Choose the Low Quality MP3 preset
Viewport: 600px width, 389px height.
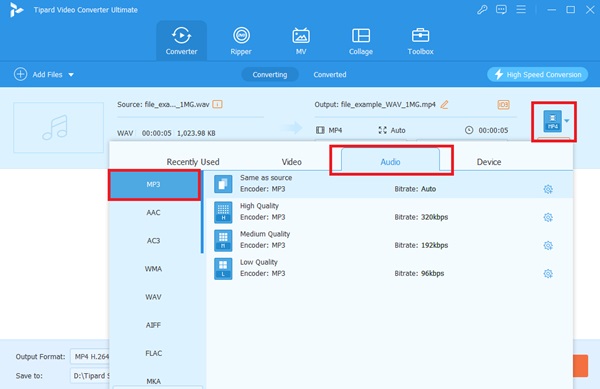390,268
